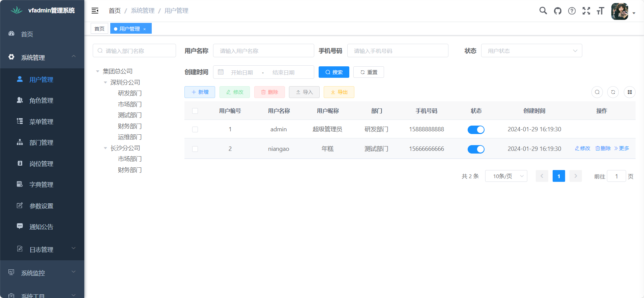Click the 新增 add user button

click(x=200, y=92)
